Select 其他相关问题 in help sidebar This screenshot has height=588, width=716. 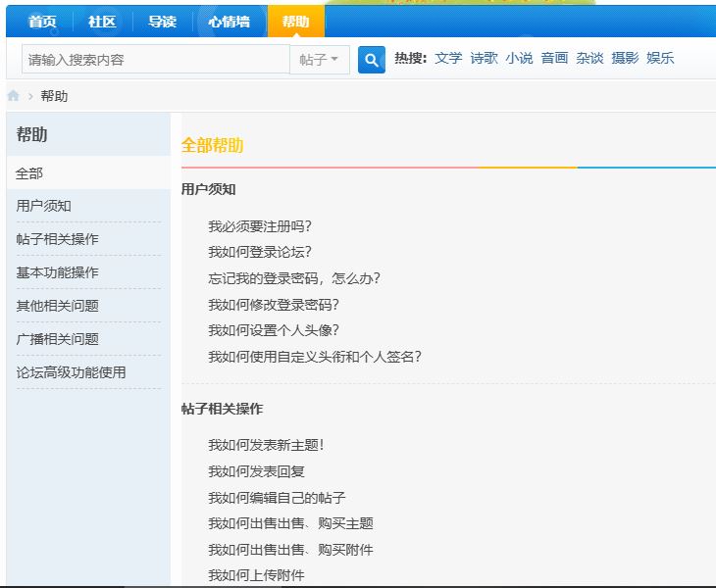coord(58,306)
